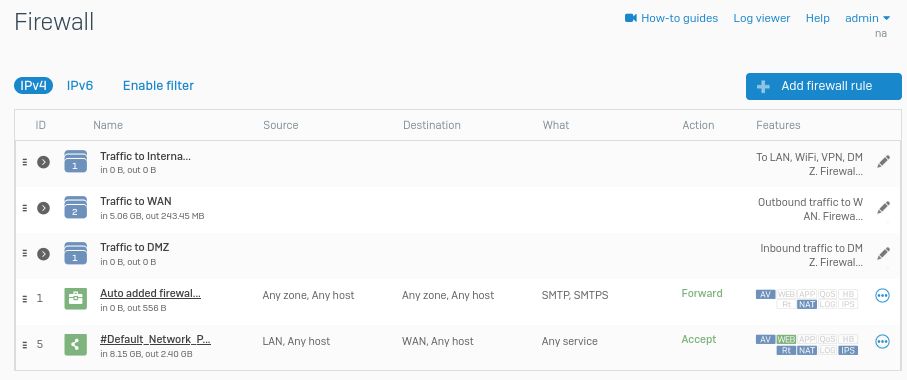Click AV badge on Auto added rule

point(765,294)
